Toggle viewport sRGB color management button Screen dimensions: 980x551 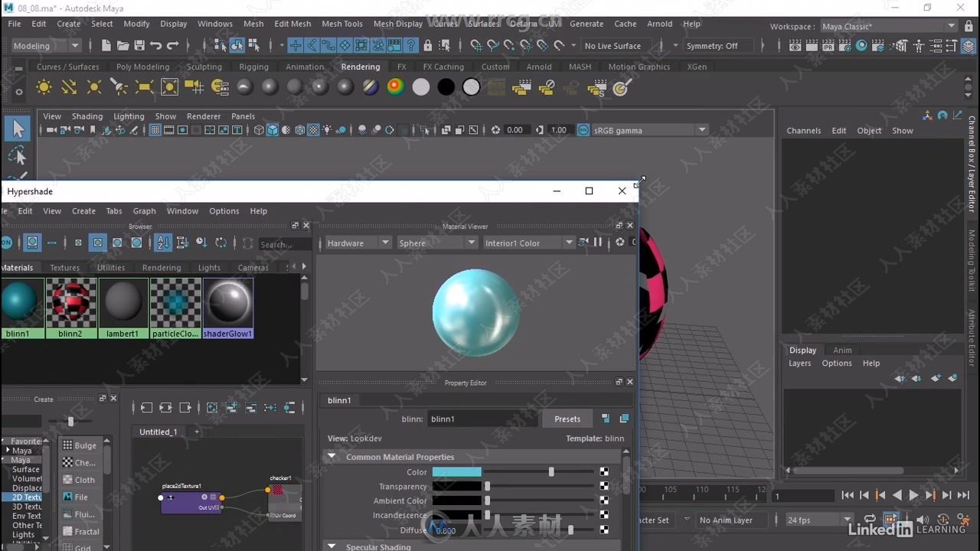tap(583, 130)
